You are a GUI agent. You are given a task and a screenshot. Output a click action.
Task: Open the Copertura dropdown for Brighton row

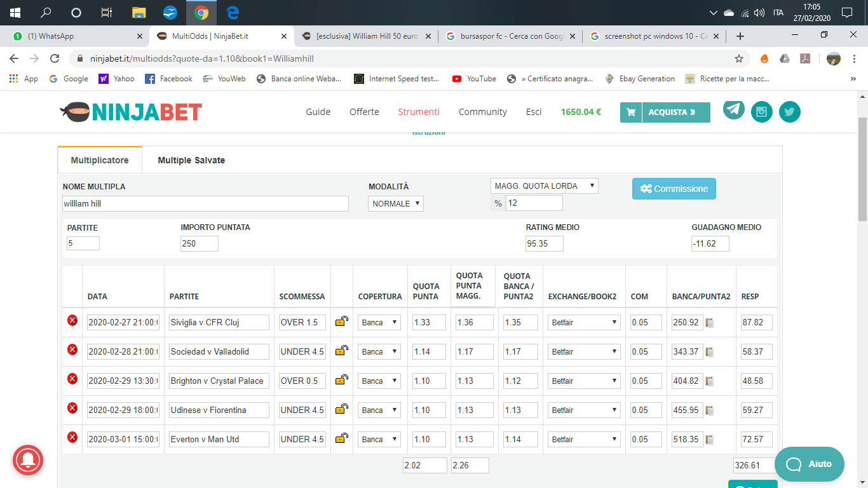[x=379, y=381]
